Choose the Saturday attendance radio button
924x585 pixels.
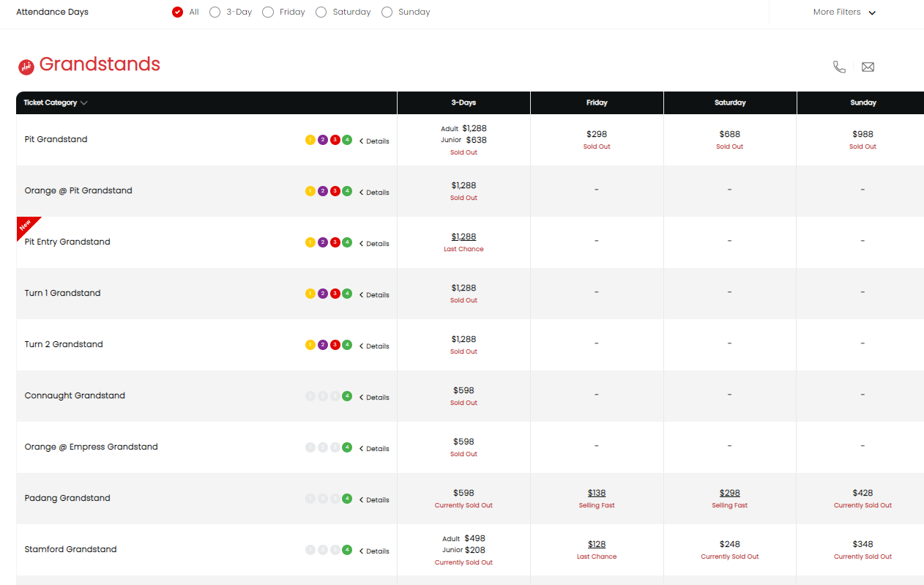321,12
